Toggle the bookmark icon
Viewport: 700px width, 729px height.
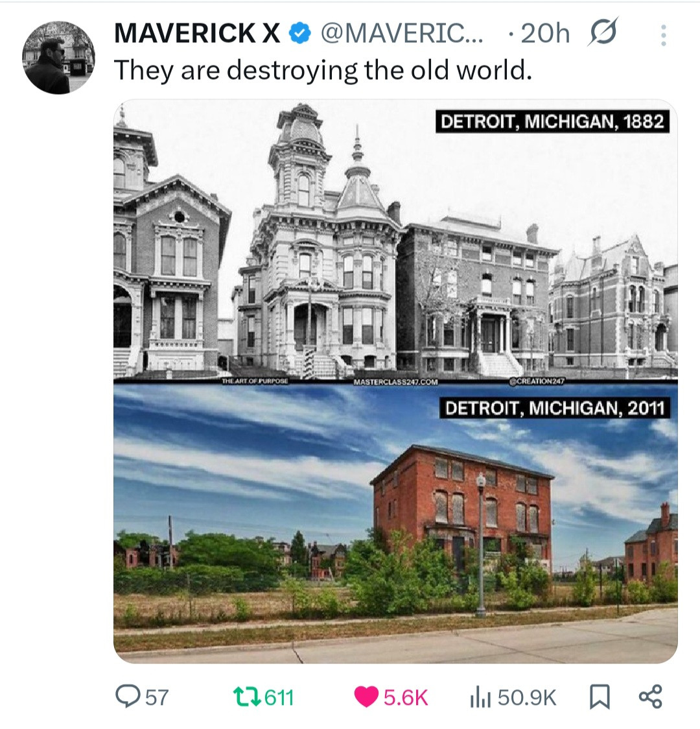coord(600,697)
